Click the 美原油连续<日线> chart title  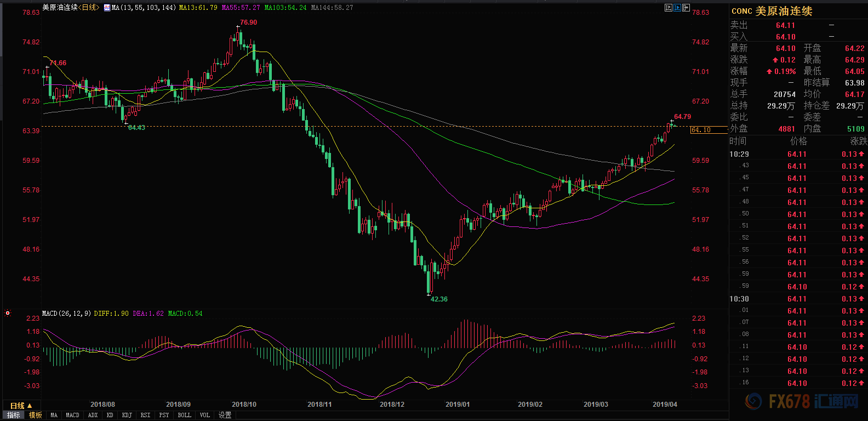click(71, 8)
